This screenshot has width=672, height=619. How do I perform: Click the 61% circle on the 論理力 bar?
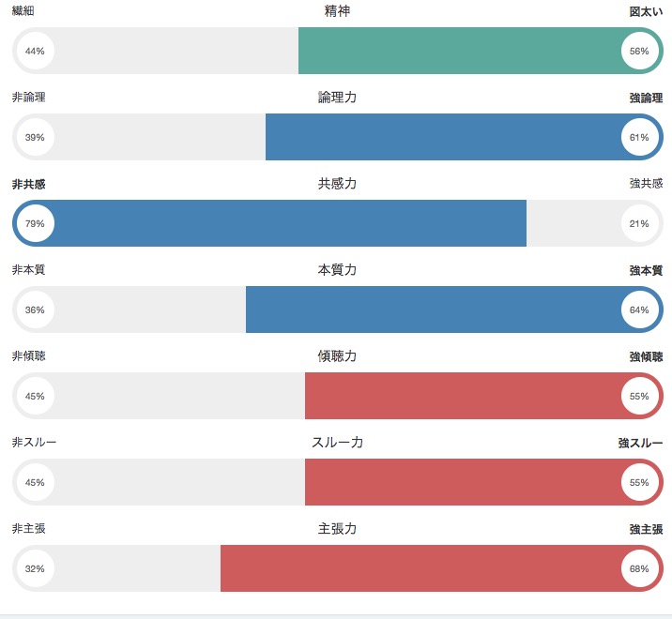(x=639, y=137)
